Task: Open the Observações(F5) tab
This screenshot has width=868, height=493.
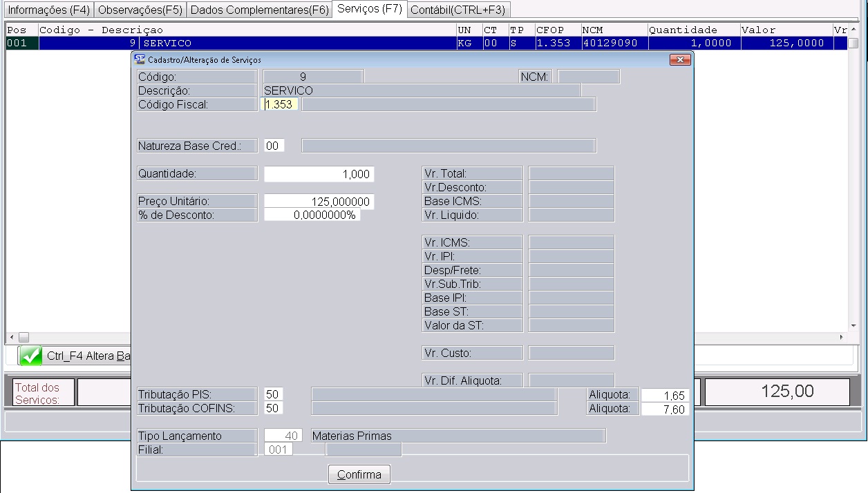Action: 140,10
